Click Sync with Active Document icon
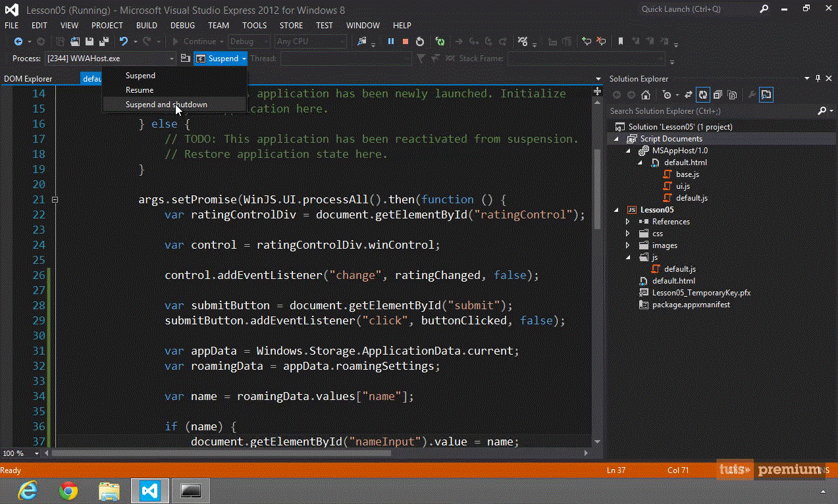838x504 pixels. 689,95
